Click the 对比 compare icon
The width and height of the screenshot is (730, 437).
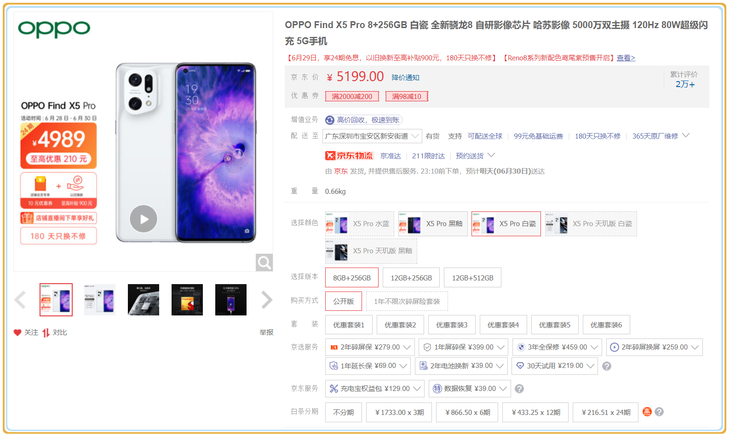(x=46, y=333)
